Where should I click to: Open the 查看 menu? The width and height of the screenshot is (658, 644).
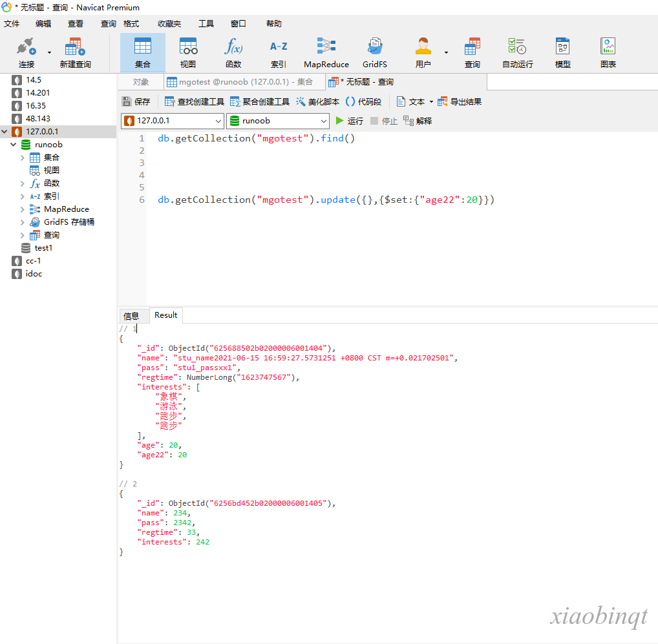[x=76, y=23]
